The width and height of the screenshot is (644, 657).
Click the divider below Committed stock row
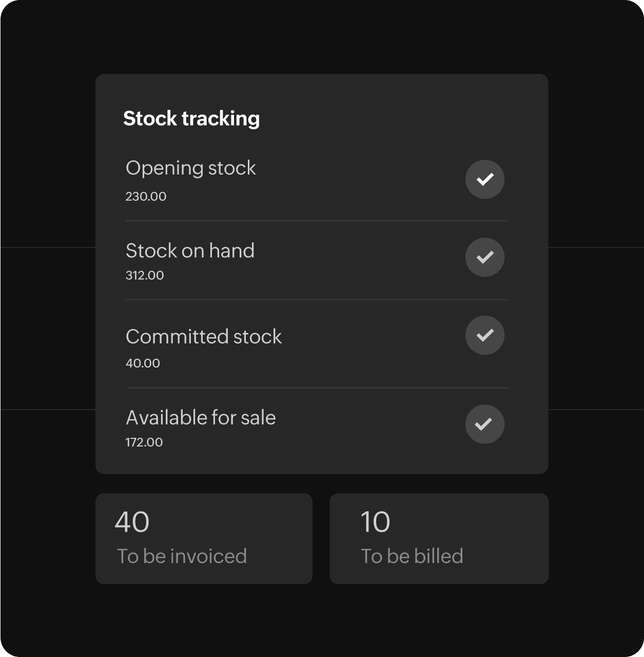click(x=318, y=388)
